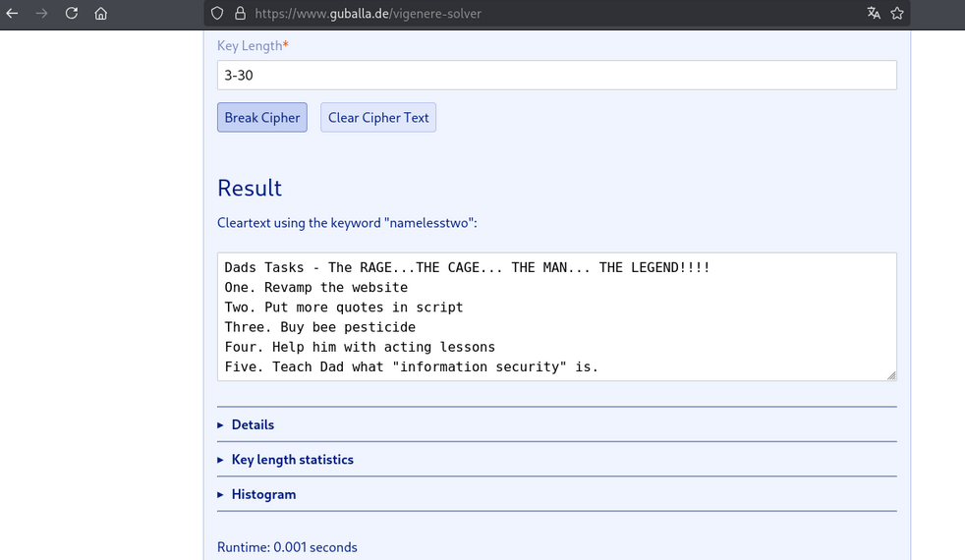This screenshot has width=965, height=560.
Task: Go to the browser home page
Action: [101, 14]
